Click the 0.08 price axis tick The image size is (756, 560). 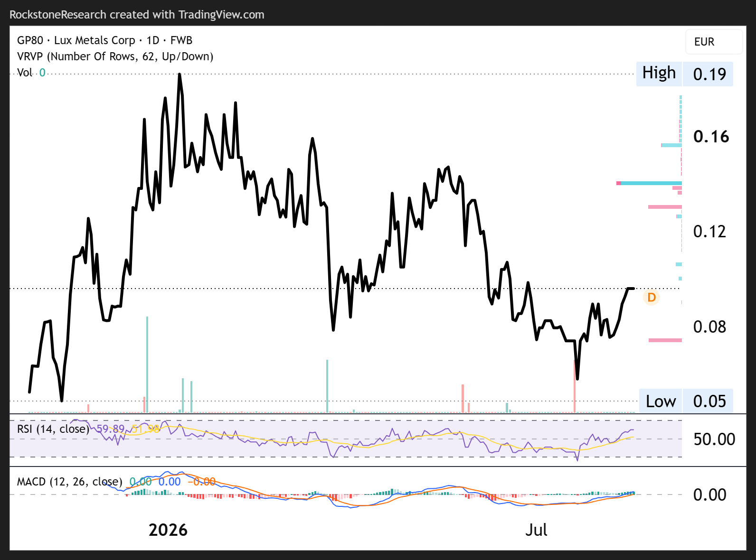coord(709,327)
